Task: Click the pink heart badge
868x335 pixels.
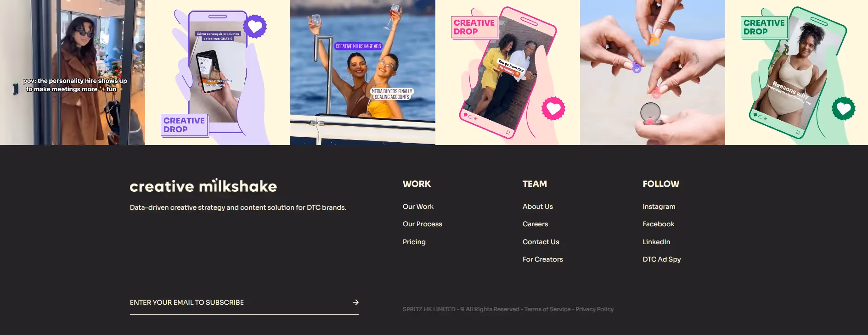Action: 553,109
